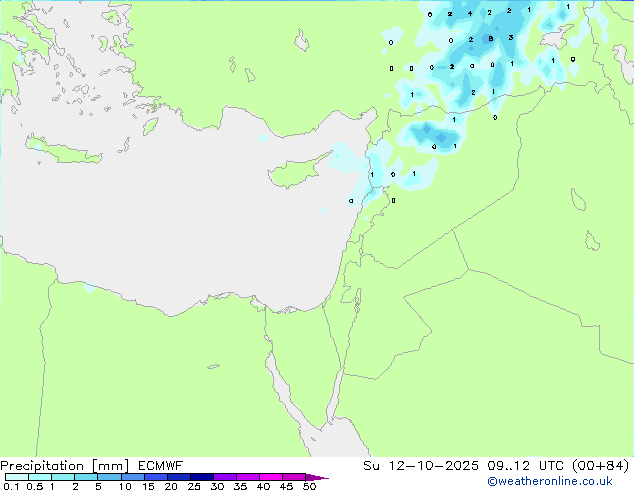The image size is (634, 490).
Task: Click the legend scale label 25
Action: pyautogui.click(x=194, y=486)
